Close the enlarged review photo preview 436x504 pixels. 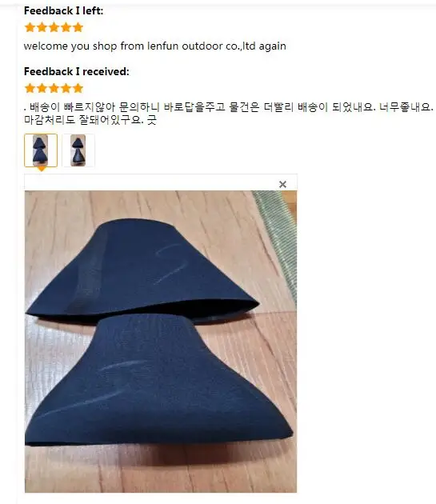(282, 184)
